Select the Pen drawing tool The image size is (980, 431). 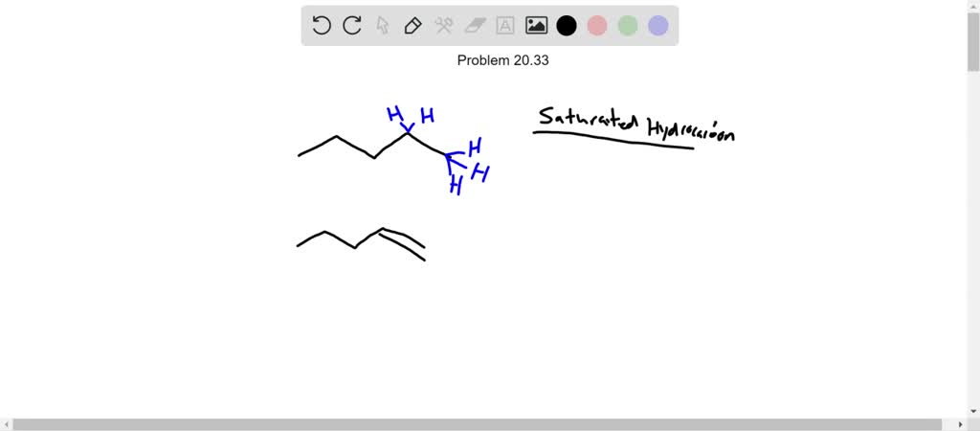click(x=413, y=26)
